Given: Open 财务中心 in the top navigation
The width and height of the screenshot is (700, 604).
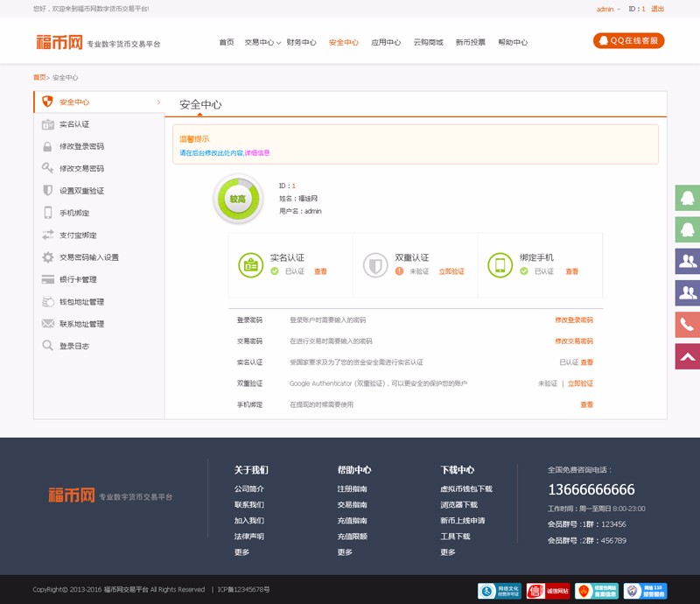Looking at the screenshot, I should [301, 42].
